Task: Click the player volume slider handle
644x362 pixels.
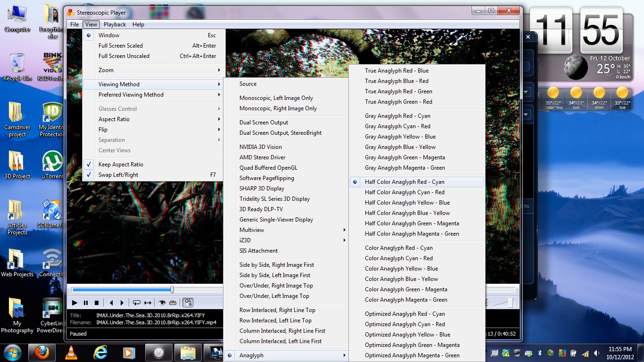Action: coord(510,303)
